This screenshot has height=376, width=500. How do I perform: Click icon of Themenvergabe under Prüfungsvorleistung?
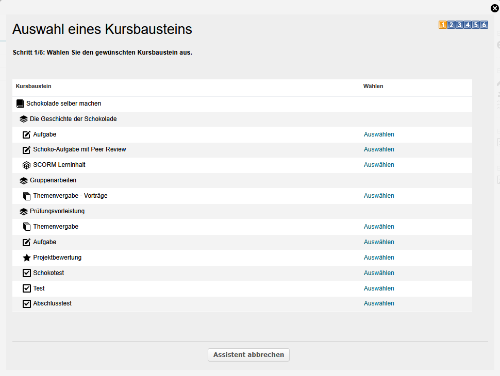[26, 227]
